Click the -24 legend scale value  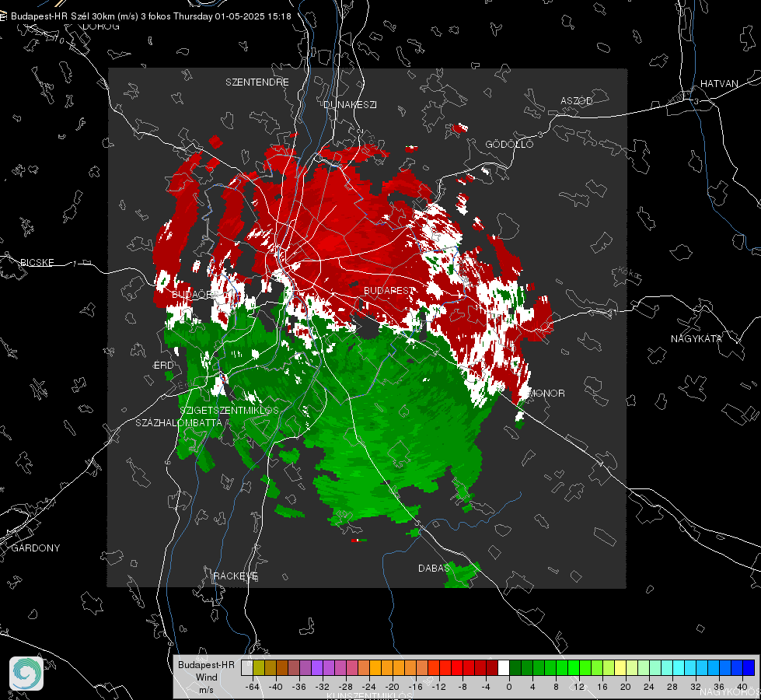(369, 687)
